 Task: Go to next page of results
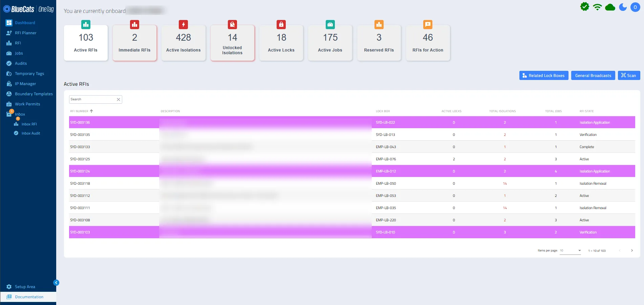[632, 251]
